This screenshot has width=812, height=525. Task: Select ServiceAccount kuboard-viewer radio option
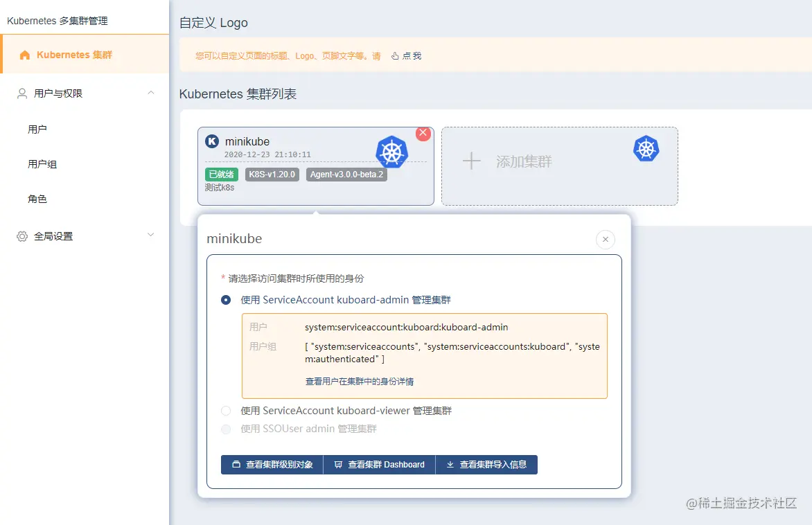[x=226, y=411]
